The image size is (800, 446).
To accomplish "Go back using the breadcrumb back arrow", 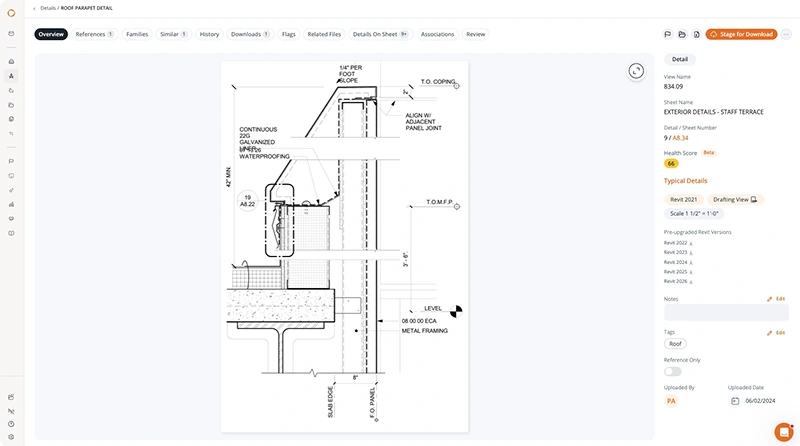I will (34, 8).
